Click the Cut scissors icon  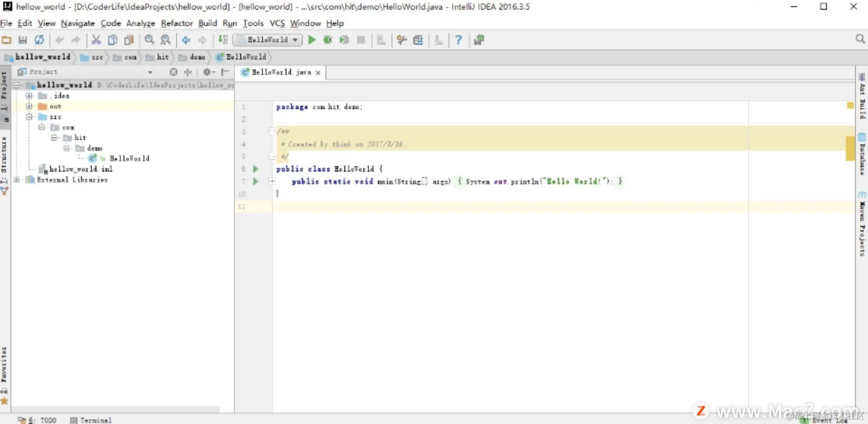point(96,40)
